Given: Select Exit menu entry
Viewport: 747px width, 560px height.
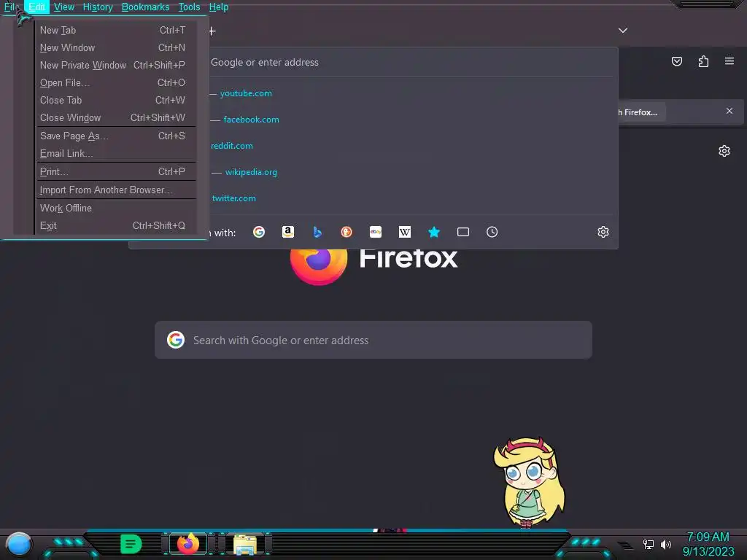Looking at the screenshot, I should [116, 226].
